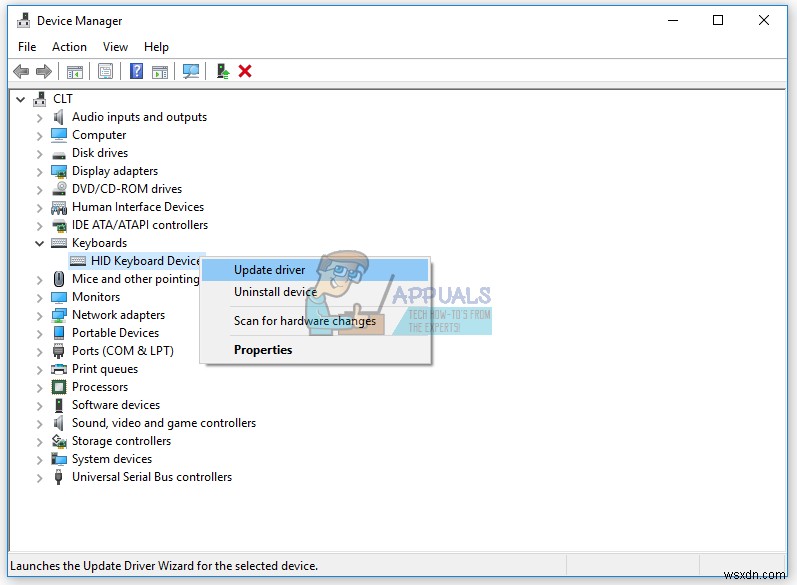
Task: Click the Back arrow toolbar icon
Action: pyautogui.click(x=21, y=71)
